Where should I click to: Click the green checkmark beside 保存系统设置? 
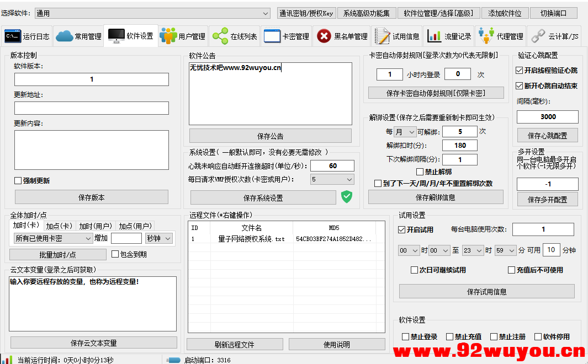coord(347,196)
